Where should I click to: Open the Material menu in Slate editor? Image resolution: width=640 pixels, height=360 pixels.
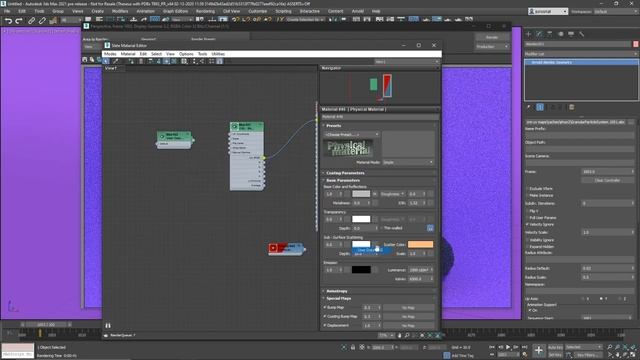tap(128, 54)
